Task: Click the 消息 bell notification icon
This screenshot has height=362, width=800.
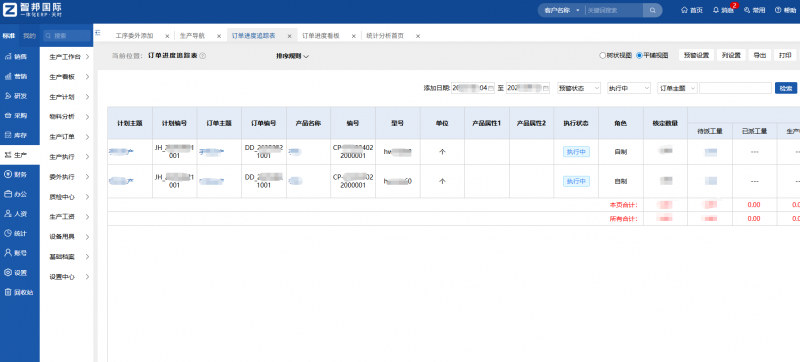Action: [716, 10]
